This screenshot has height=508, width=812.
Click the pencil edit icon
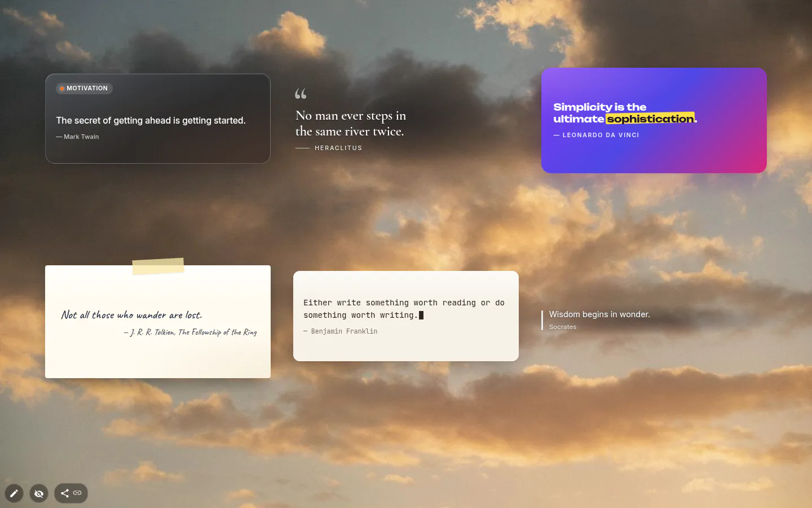[14, 493]
